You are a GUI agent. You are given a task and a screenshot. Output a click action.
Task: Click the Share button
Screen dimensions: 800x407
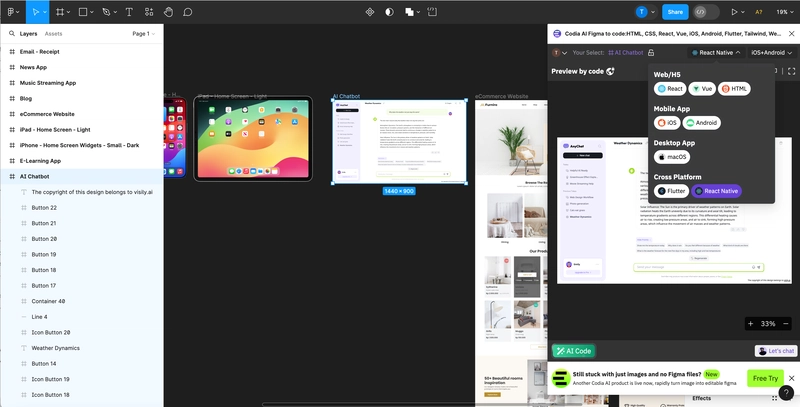pyautogui.click(x=675, y=12)
